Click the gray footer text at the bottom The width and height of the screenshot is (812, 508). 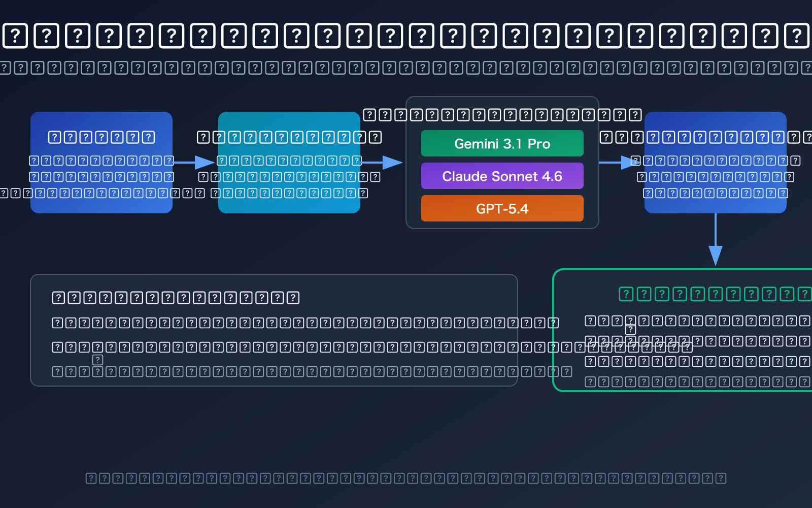click(x=406, y=478)
